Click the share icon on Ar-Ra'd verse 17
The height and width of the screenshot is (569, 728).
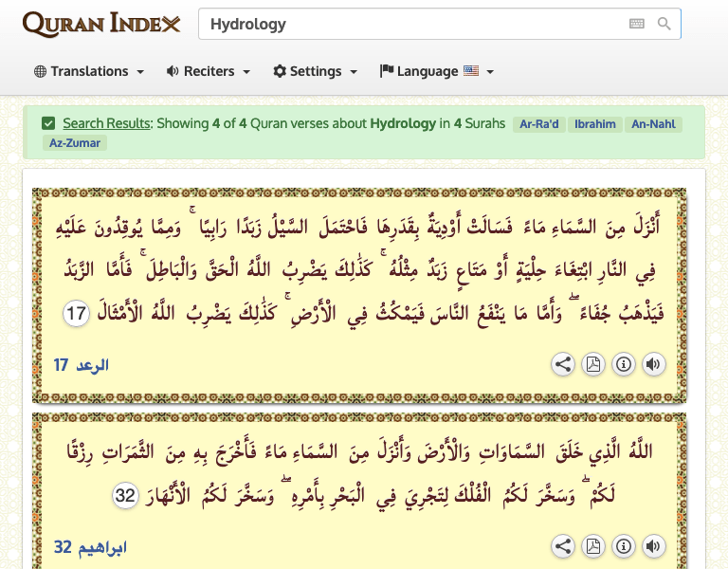click(563, 364)
